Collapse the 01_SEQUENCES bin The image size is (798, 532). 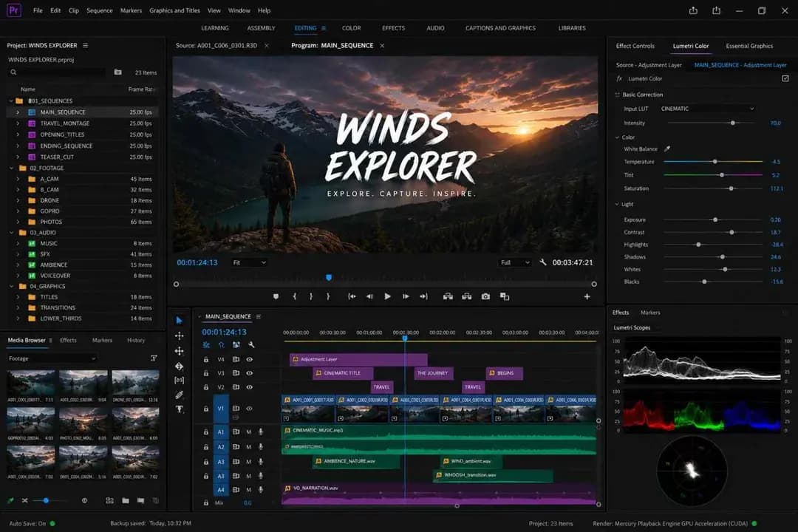pos(10,100)
